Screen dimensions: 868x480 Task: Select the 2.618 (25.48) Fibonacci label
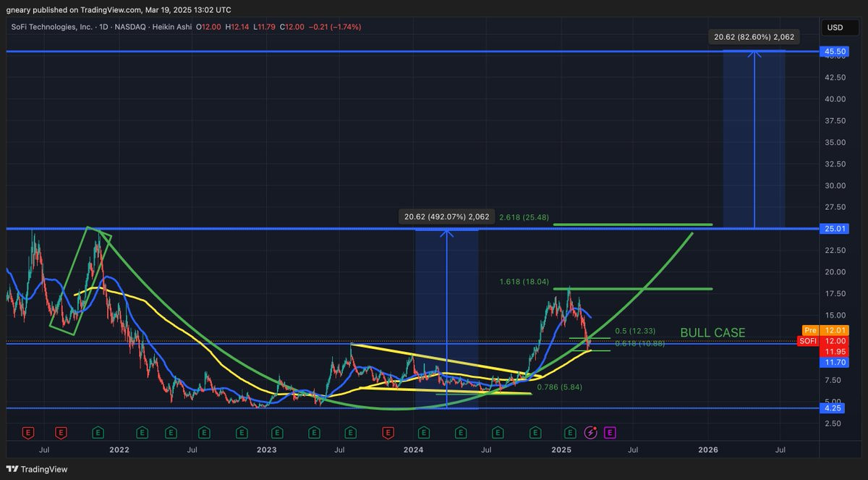coord(523,216)
